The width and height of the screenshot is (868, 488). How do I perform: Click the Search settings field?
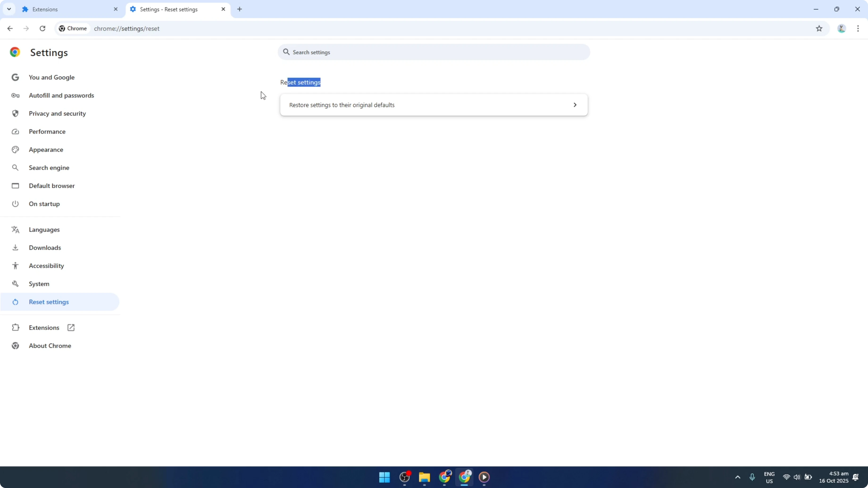(x=433, y=52)
